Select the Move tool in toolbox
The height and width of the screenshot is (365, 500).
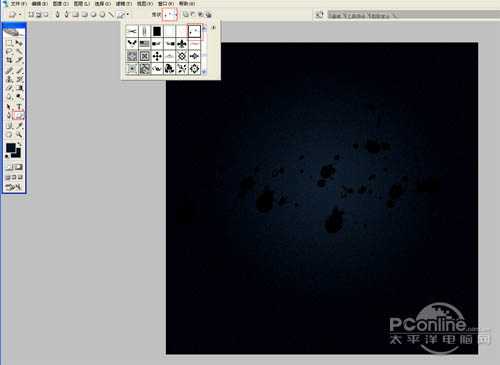pos(19,43)
